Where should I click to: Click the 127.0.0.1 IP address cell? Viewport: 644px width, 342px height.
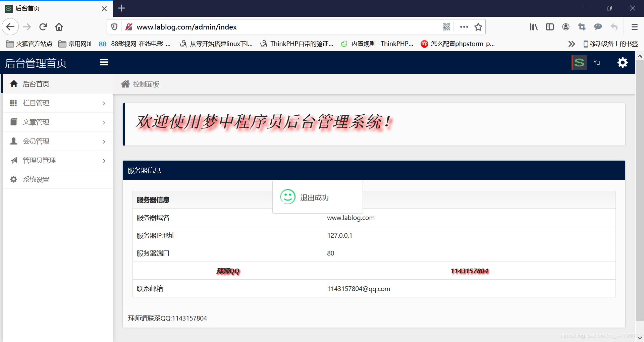(x=469, y=235)
